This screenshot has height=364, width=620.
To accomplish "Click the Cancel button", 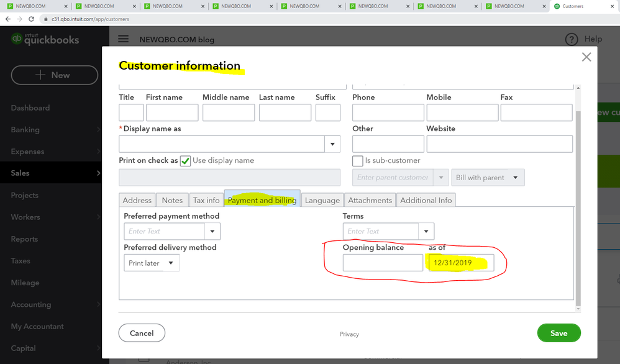I will [142, 333].
